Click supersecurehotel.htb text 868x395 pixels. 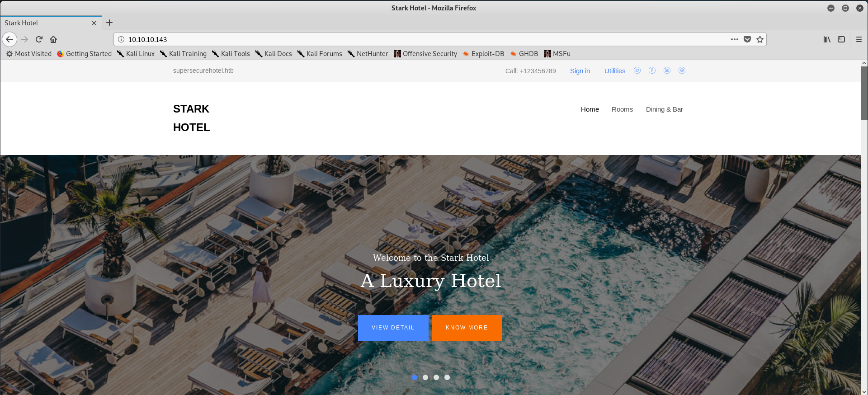pyautogui.click(x=203, y=71)
